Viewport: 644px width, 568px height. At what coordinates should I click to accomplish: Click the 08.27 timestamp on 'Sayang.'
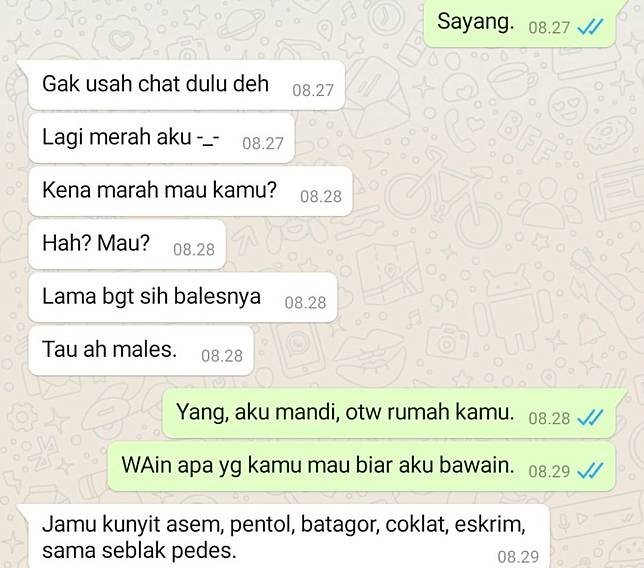(x=549, y=28)
